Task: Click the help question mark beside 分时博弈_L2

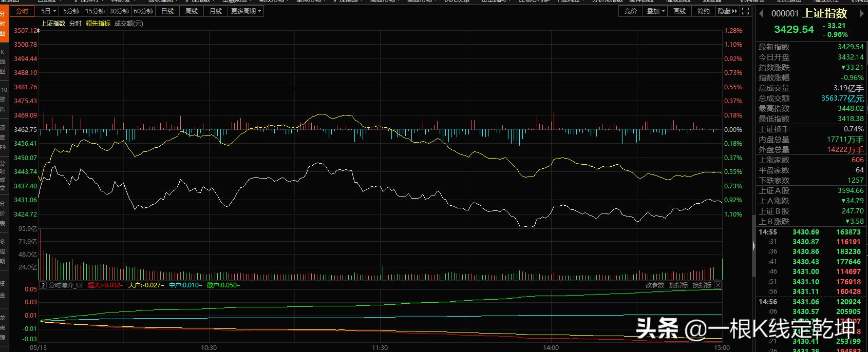Action: [x=44, y=285]
